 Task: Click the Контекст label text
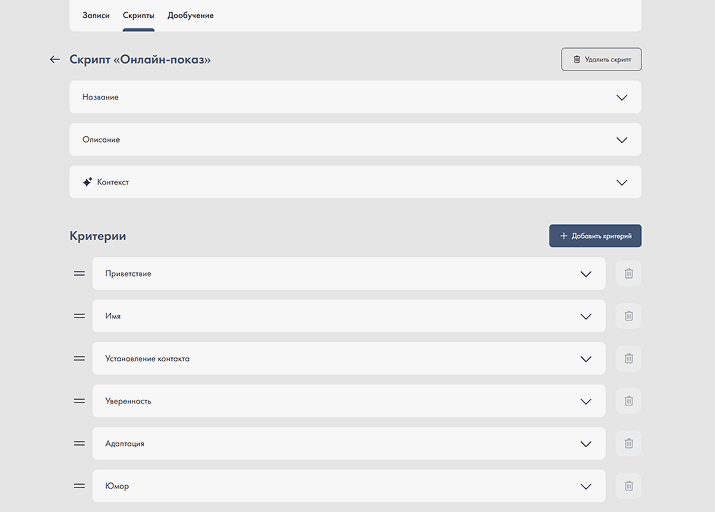pos(113,182)
